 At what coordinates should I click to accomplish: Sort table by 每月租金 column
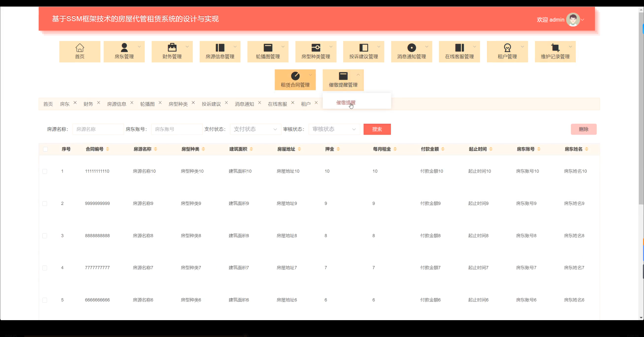[395, 149]
